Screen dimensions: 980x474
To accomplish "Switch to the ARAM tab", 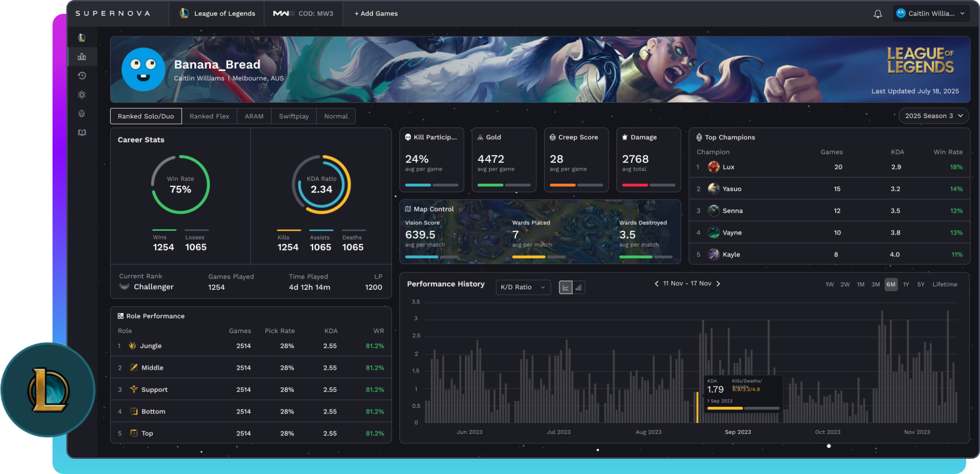I will [x=254, y=116].
